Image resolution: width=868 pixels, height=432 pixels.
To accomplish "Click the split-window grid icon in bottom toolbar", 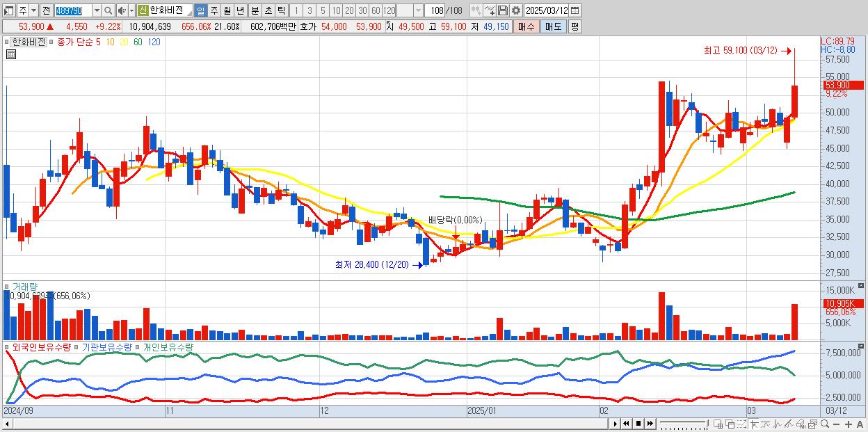I will (x=718, y=424).
